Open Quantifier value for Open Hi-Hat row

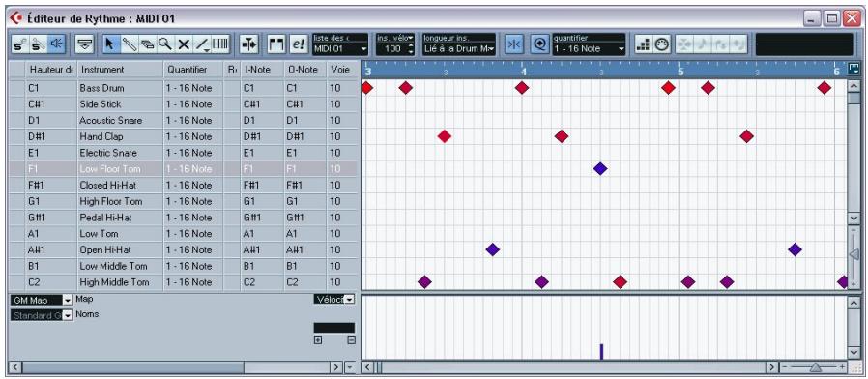193,249
